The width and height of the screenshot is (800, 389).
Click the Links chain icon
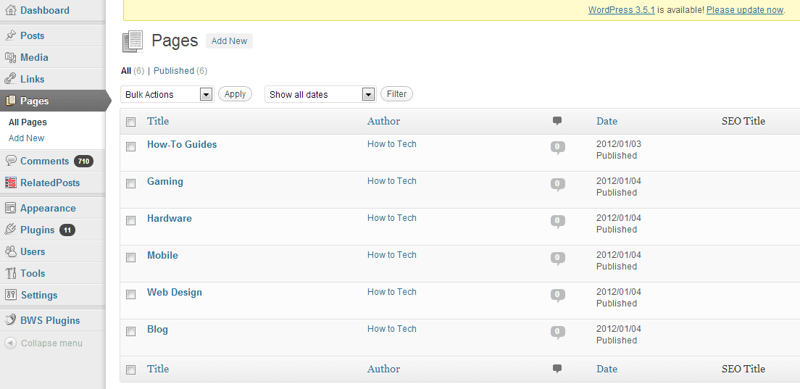10,79
